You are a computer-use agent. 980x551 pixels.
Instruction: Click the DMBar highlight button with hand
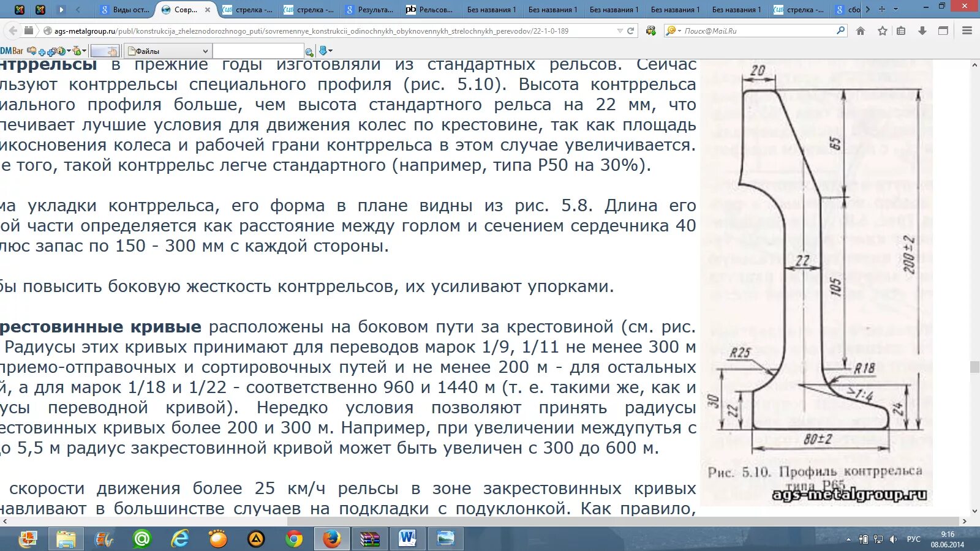[104, 51]
